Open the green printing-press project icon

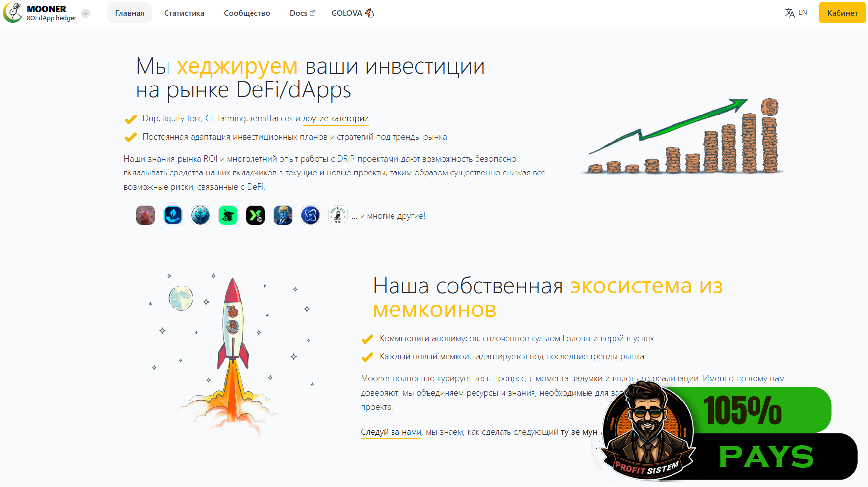pyautogui.click(x=228, y=215)
